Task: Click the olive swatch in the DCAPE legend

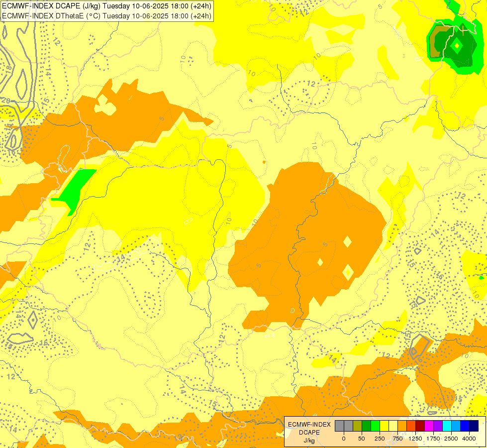Action: tap(358, 426)
